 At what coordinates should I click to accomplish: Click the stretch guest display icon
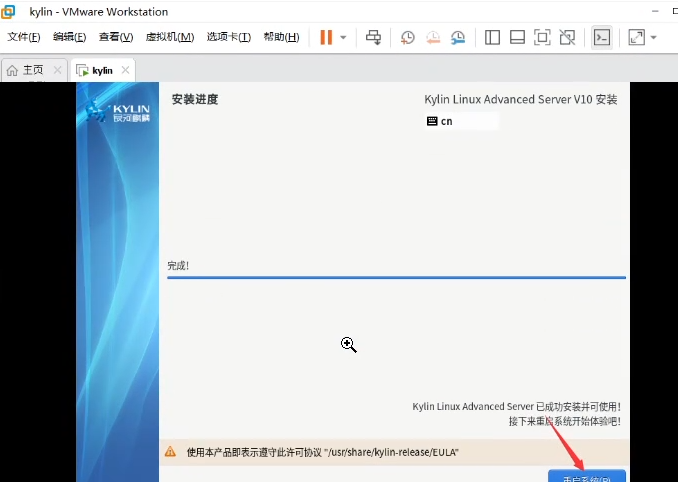636,38
